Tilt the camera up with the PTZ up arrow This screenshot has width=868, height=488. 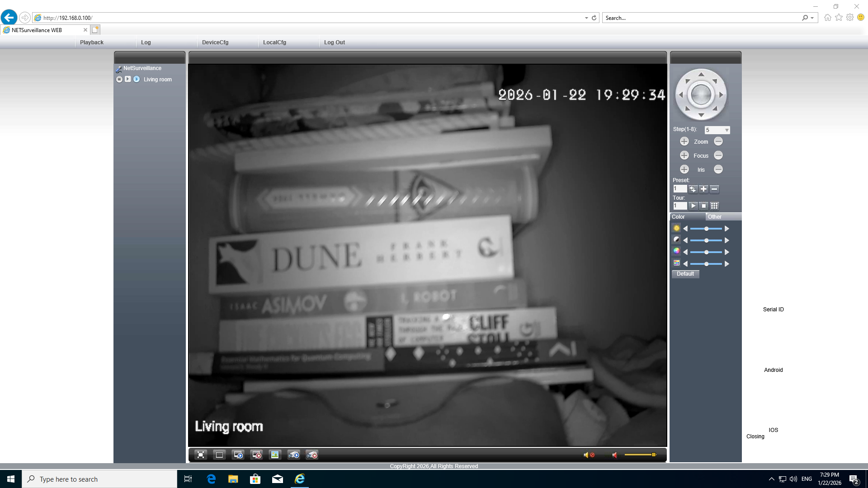click(x=701, y=75)
